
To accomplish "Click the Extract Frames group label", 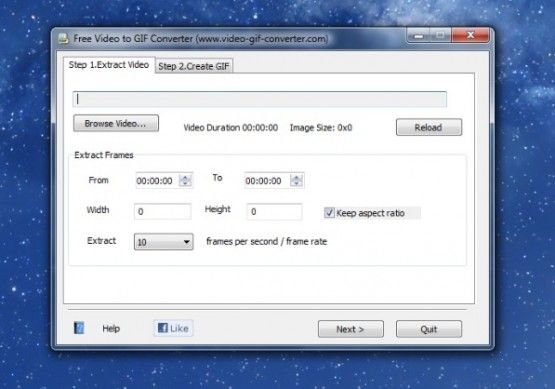I will click(104, 155).
